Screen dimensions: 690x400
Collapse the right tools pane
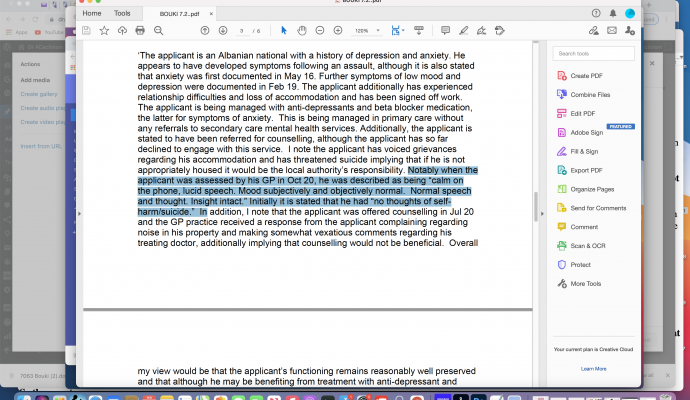(541, 212)
